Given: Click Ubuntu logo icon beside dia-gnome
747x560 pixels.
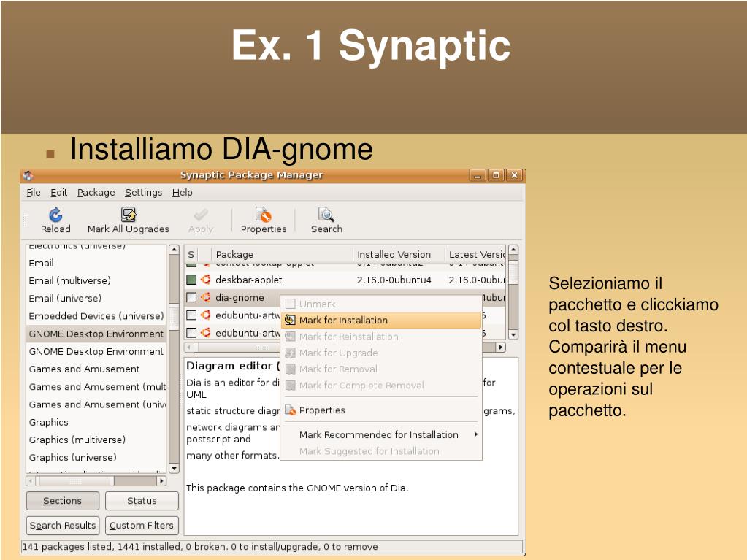Looking at the screenshot, I should 206,297.
